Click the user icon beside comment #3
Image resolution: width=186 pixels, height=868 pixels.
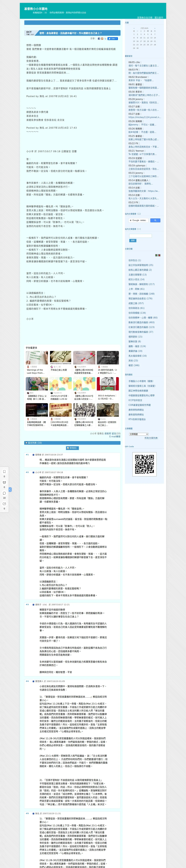click(33, 605)
